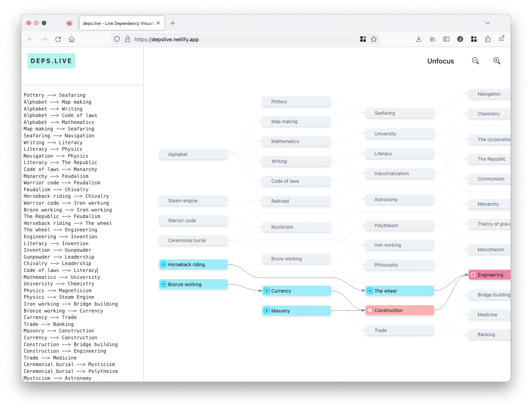This screenshot has width=532, height=410.
Task: Close the deps.live tab
Action: pos(158,23)
